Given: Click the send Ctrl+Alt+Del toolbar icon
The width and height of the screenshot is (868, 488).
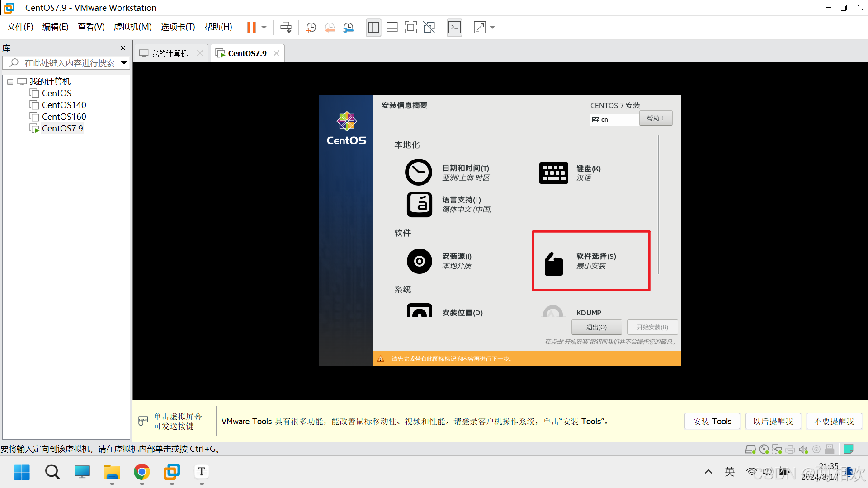Looking at the screenshot, I should coord(286,28).
